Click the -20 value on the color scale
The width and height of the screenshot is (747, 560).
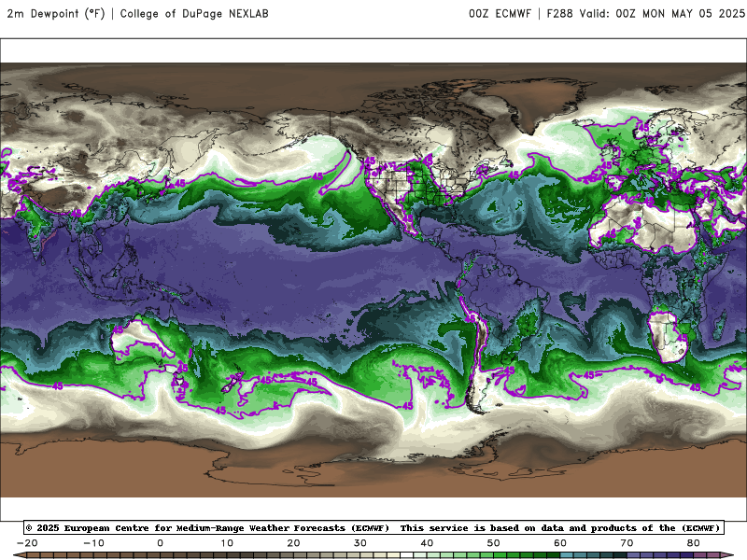point(27,543)
